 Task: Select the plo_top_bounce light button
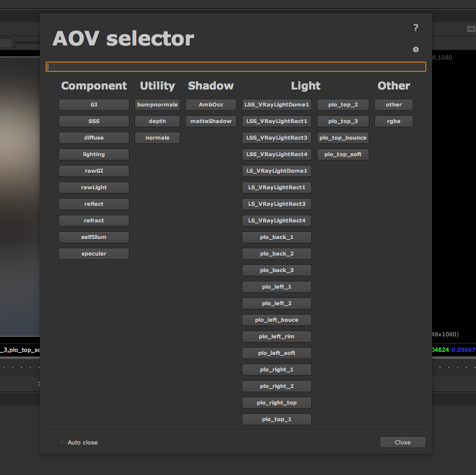coord(343,138)
